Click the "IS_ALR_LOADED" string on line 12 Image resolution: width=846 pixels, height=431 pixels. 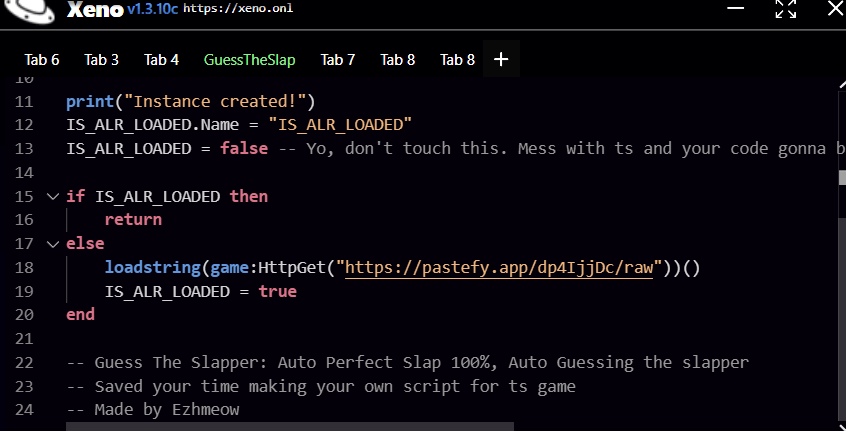pos(340,125)
